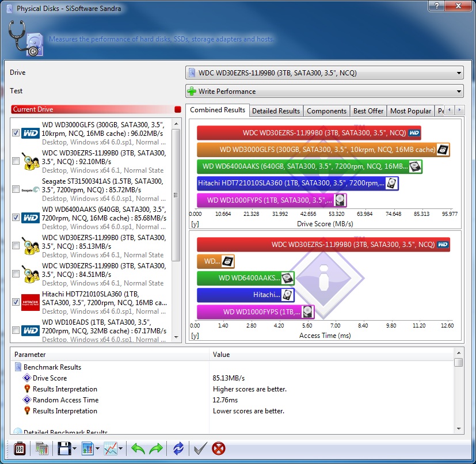This screenshot has width=476, height=464.
Task: Open the Drive selection dropdown
Action: pos(325,73)
